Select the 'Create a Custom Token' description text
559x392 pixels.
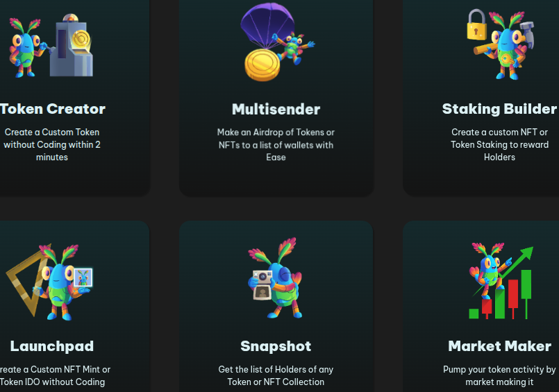(x=52, y=144)
